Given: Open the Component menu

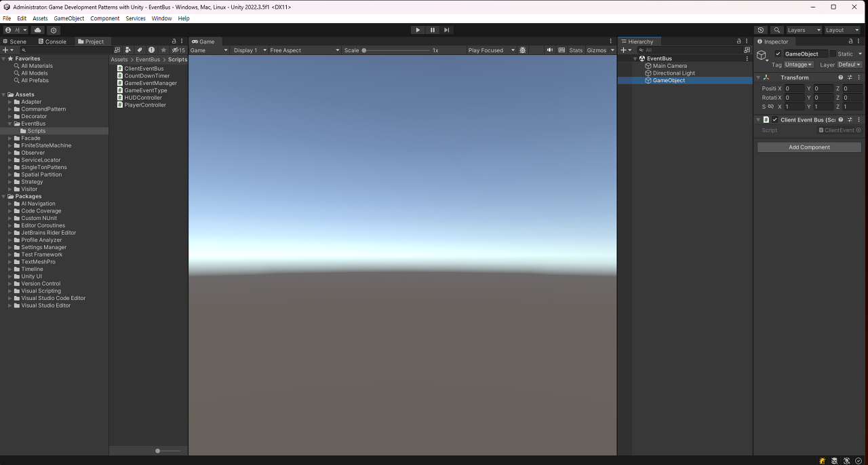Looking at the screenshot, I should pos(105,18).
